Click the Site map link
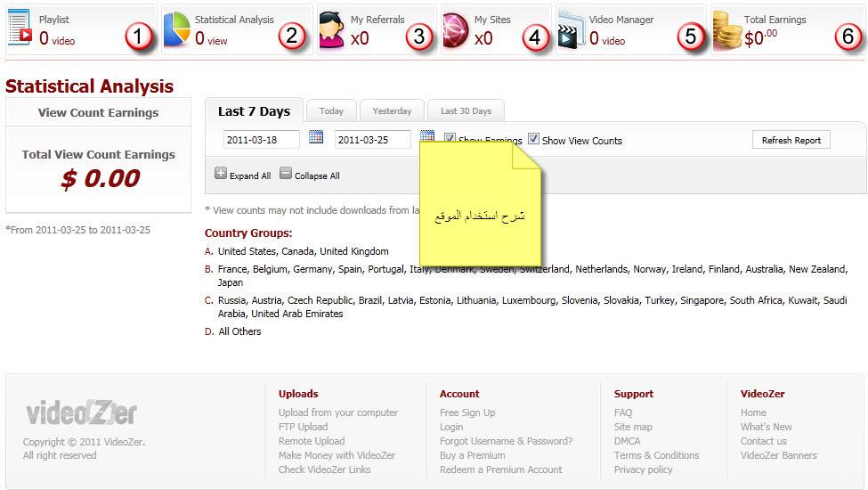The width and height of the screenshot is (868, 490). (x=633, y=427)
